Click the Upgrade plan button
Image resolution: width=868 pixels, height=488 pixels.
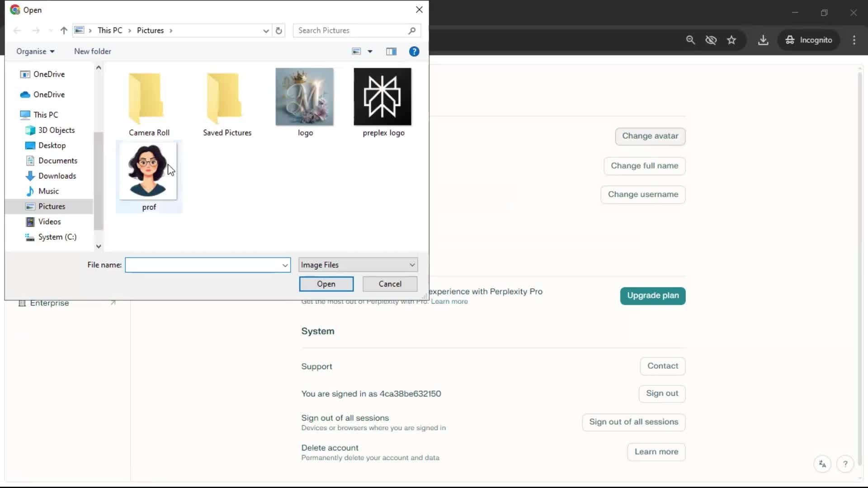pos(652,296)
